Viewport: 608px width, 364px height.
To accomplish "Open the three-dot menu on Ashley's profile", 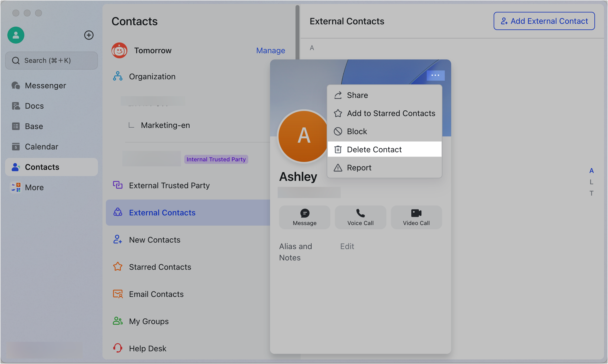I will pos(435,75).
